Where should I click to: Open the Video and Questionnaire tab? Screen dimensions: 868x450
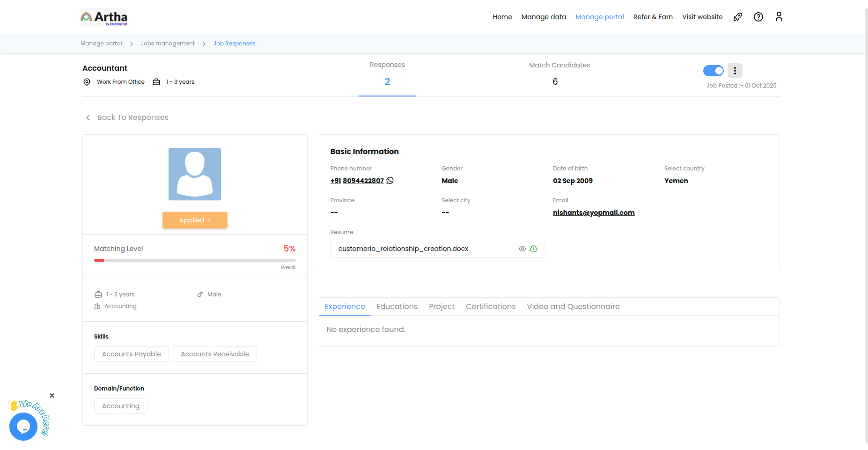[573, 307]
